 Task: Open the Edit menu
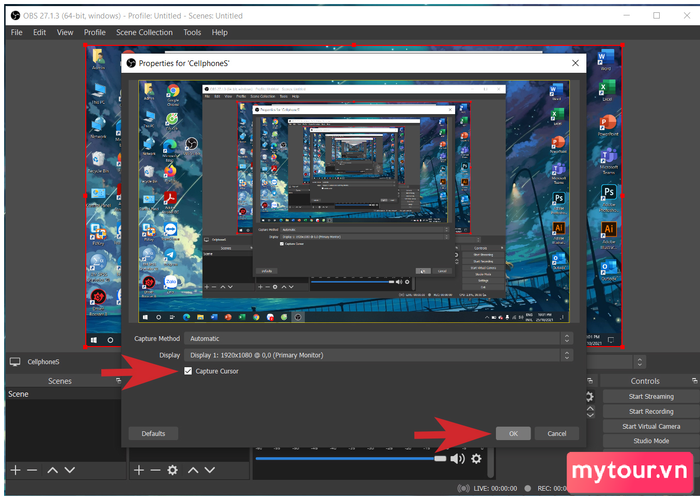pyautogui.click(x=39, y=32)
